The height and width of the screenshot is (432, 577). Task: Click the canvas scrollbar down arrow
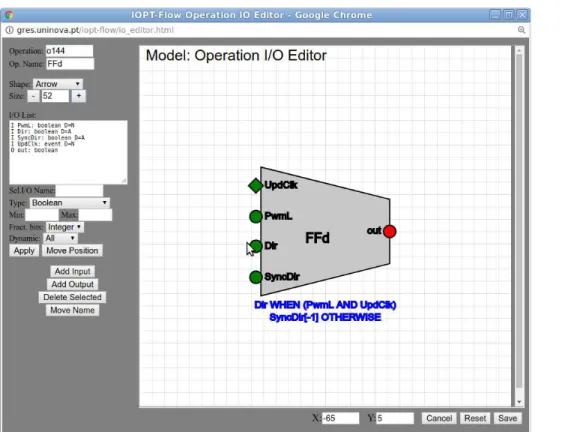point(519,402)
